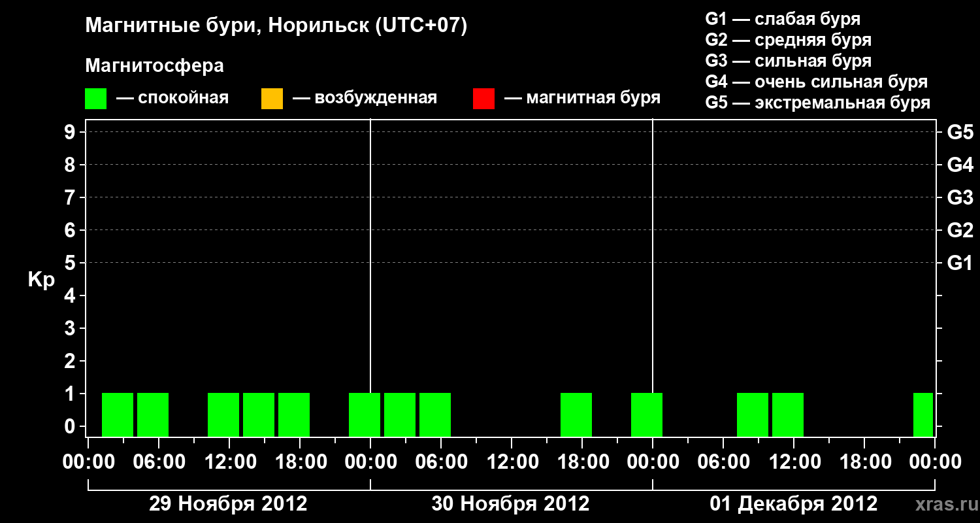Click the '06:00' tick label under 30 Ноября

pyautogui.click(x=440, y=462)
